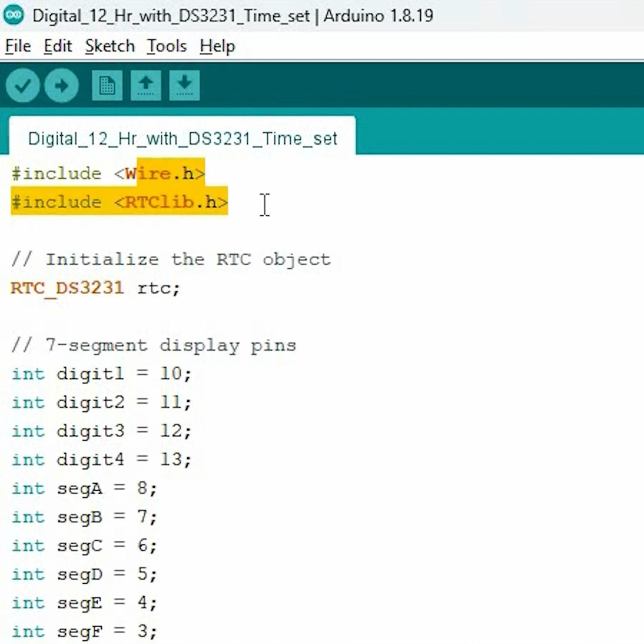Place cursor on the int digit1 line
The image size is (644, 644).
[x=101, y=374]
